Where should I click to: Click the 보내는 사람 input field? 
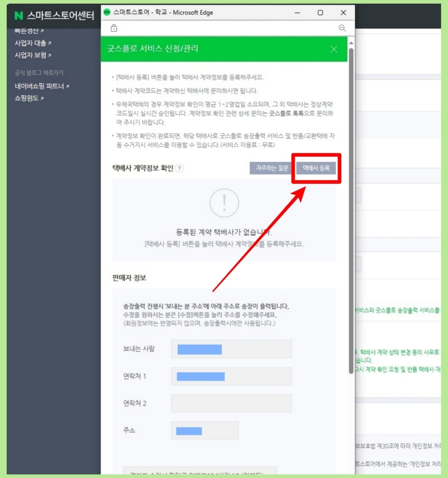pyautogui.click(x=231, y=349)
